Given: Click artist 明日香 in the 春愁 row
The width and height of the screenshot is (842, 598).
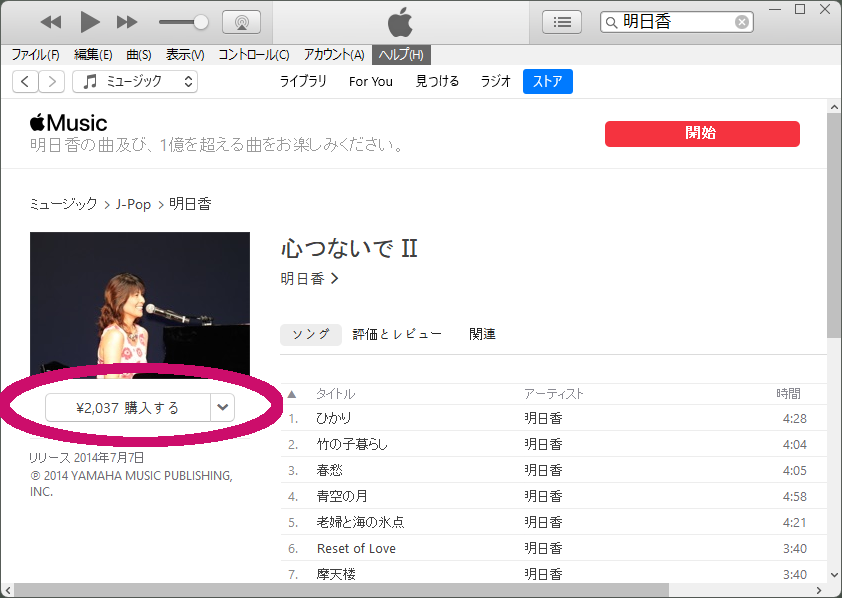Looking at the screenshot, I should point(543,471).
